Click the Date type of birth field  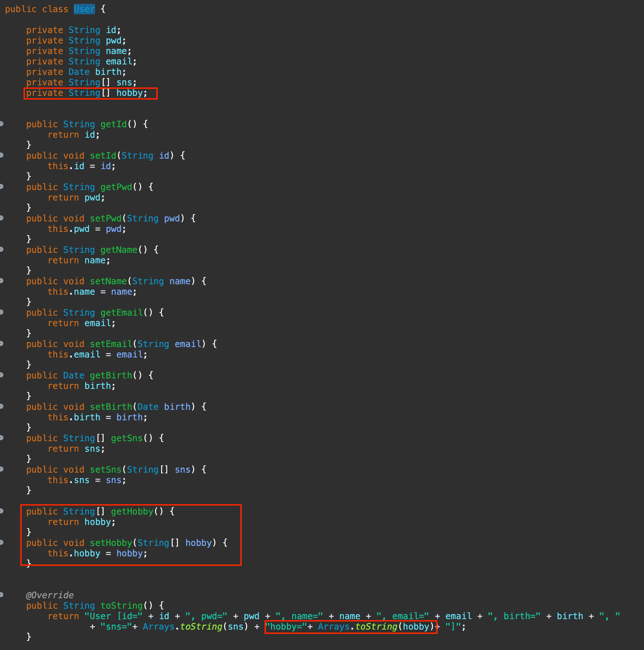[x=79, y=72]
